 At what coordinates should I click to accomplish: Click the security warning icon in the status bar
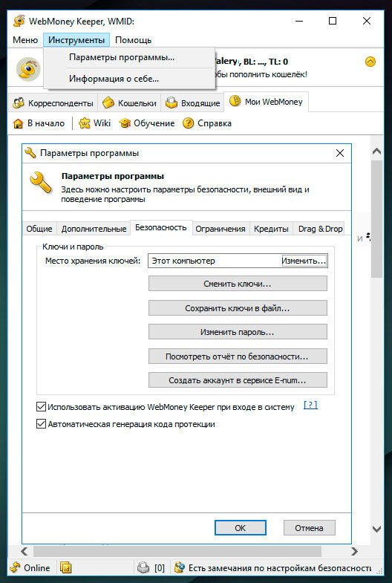180,567
